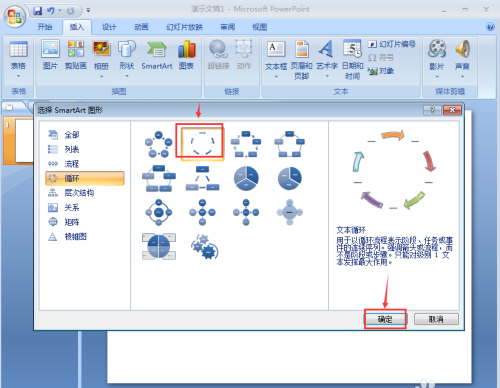Screen dimensions: 500x388
Task: Click the OK (确定) button
Action: [x=385, y=319]
